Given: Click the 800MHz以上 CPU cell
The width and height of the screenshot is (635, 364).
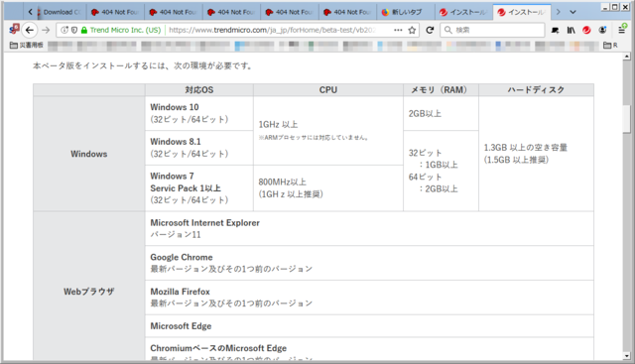Looking at the screenshot, I should click(328, 187).
